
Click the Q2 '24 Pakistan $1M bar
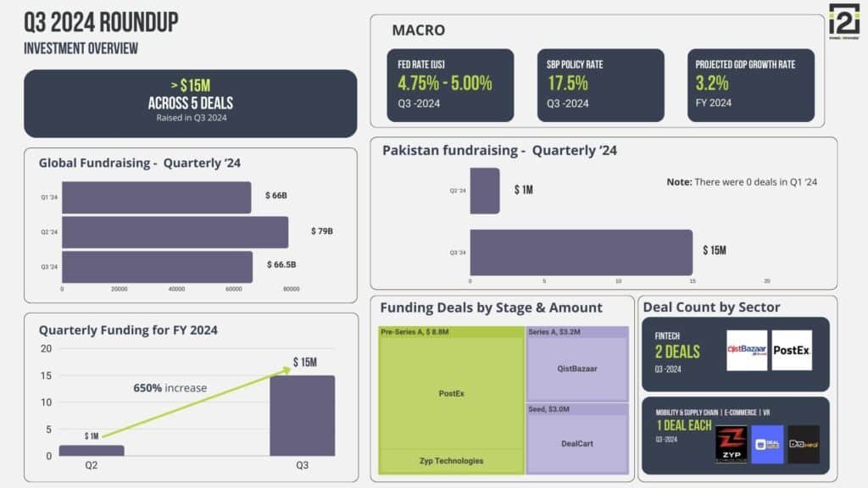(485, 191)
